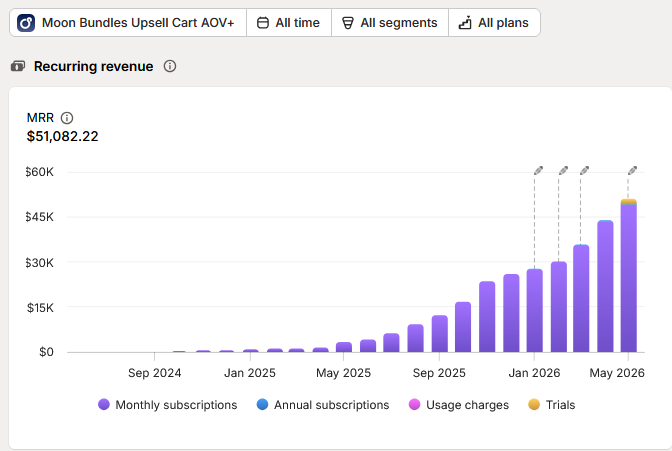Click the annotation pencil above Mar 2026 bar
The height and width of the screenshot is (451, 672).
[x=584, y=171]
